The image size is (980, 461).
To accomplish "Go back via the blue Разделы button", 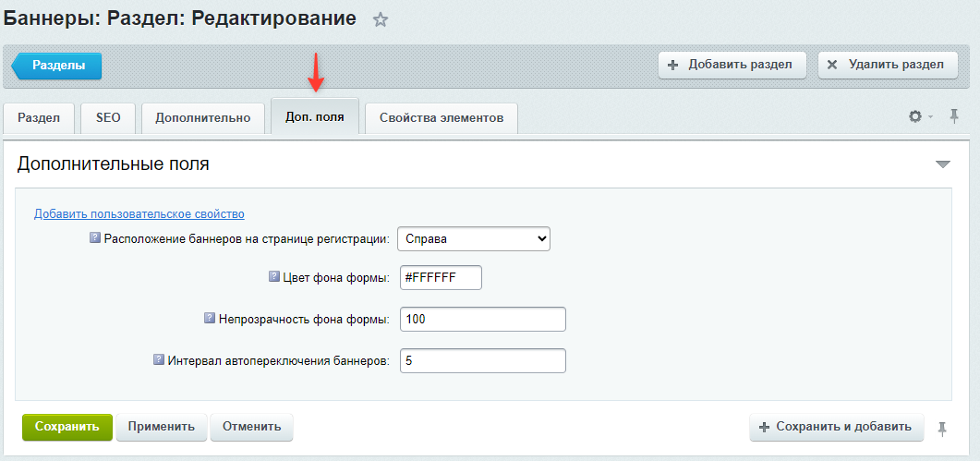I will pyautogui.click(x=57, y=66).
